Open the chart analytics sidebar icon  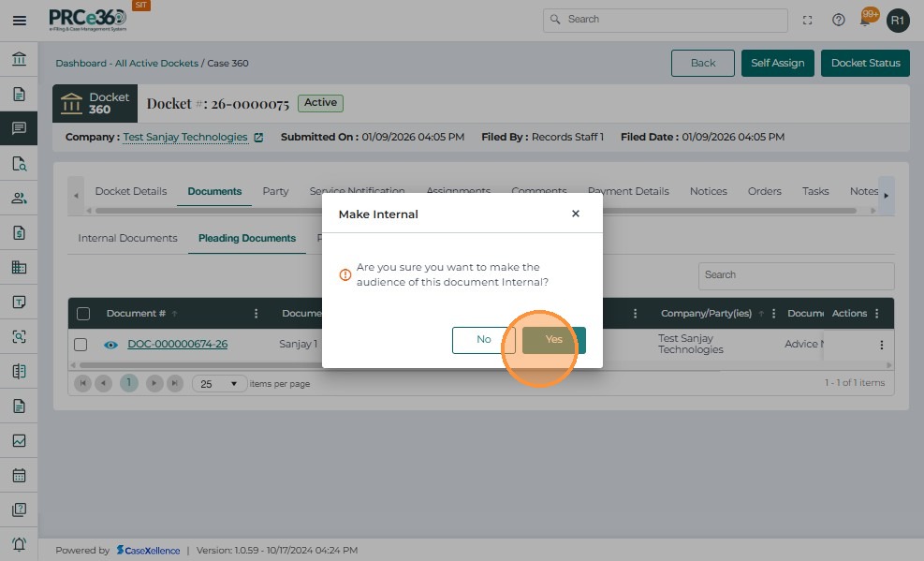(x=19, y=441)
